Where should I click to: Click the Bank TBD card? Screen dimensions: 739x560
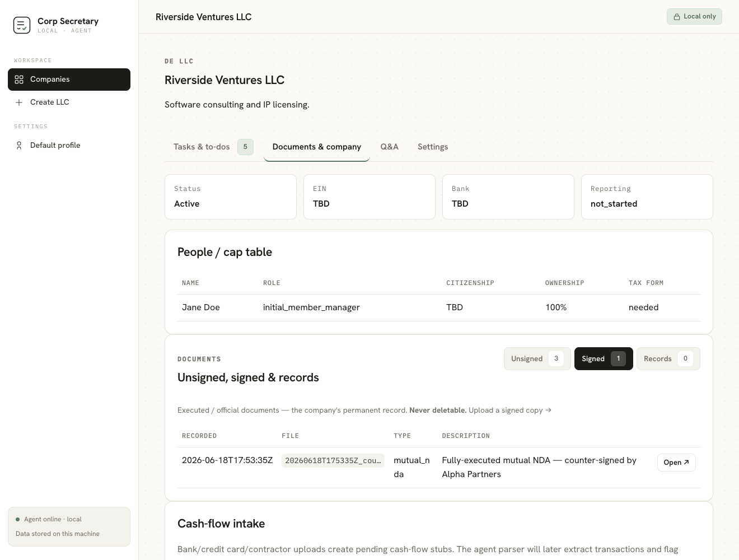point(508,197)
